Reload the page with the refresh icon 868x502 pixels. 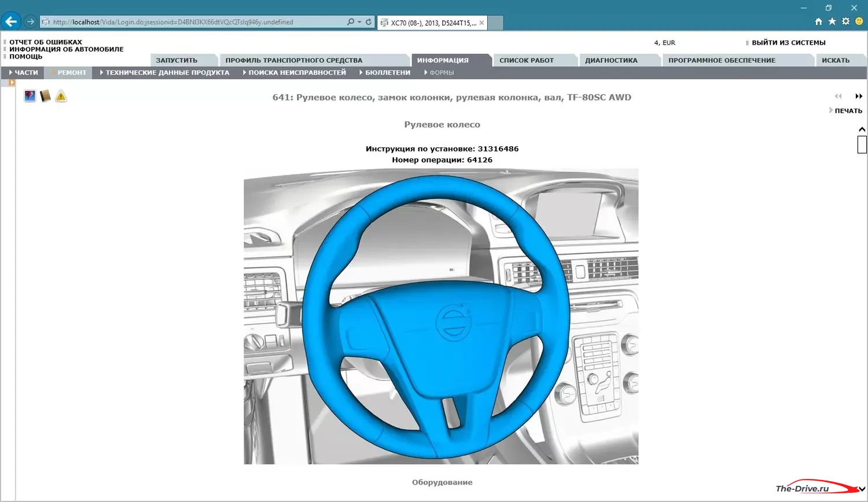pyautogui.click(x=369, y=22)
